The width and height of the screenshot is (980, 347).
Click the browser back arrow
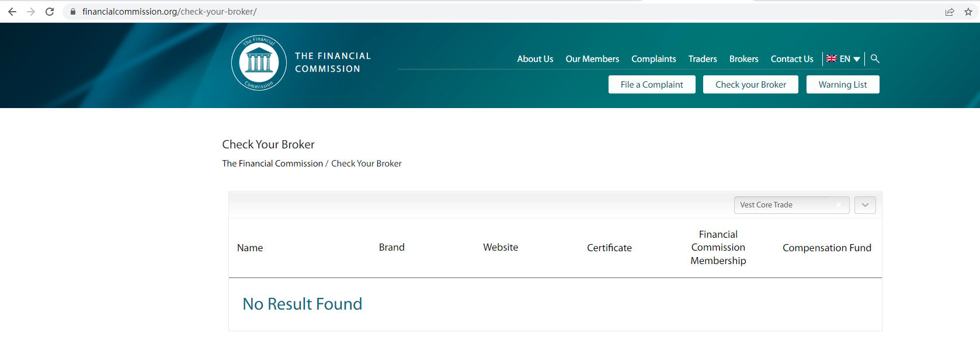click(x=12, y=12)
